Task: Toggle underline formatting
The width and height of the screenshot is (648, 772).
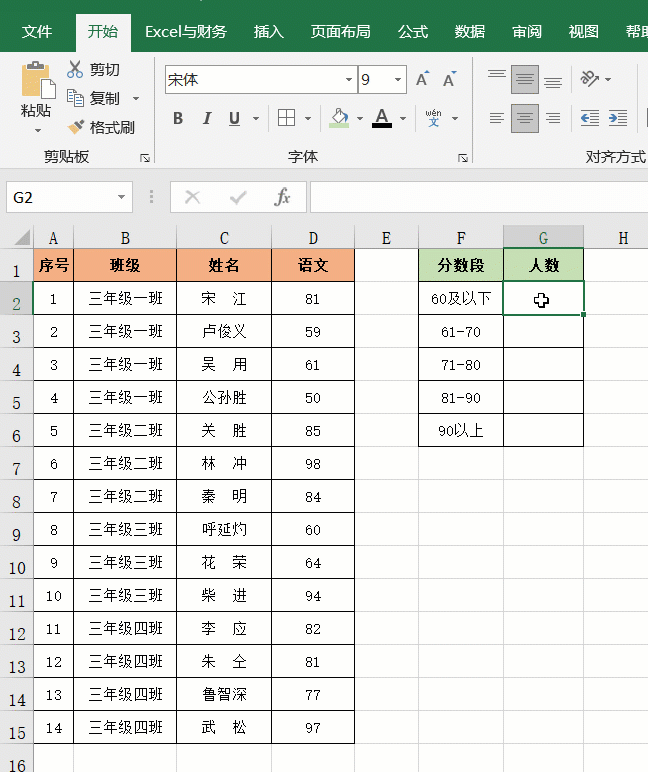Action: pyautogui.click(x=234, y=118)
